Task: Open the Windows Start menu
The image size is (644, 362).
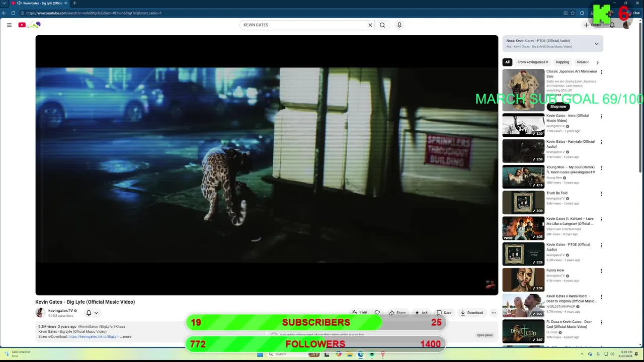Action: point(260,354)
